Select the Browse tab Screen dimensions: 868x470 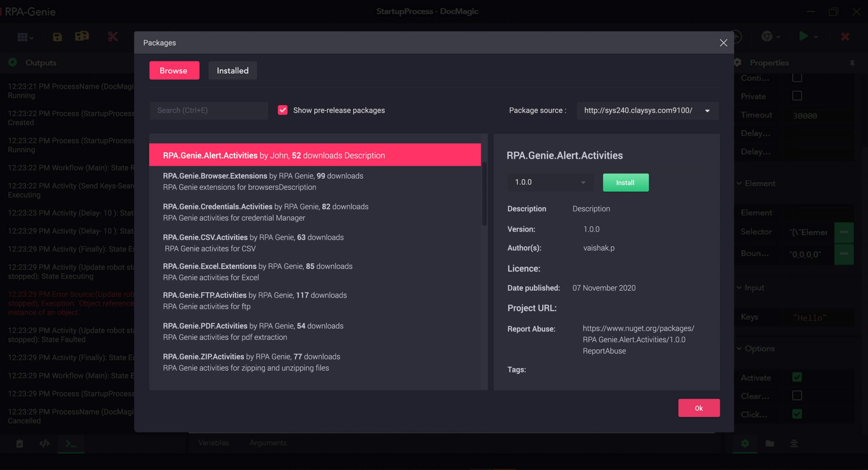click(x=174, y=70)
